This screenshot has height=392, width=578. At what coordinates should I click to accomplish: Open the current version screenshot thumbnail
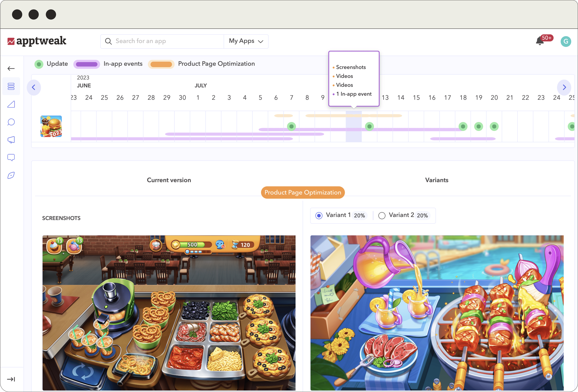point(169,313)
